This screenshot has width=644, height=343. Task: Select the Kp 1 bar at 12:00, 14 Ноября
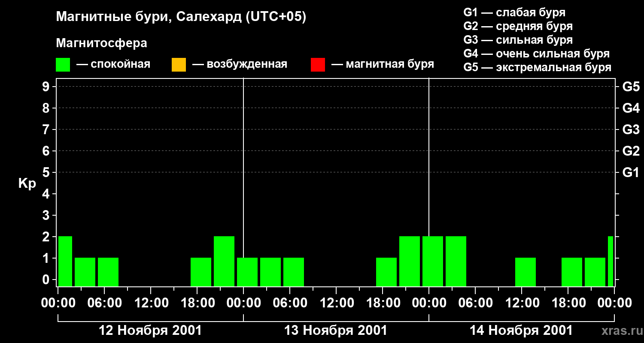click(x=526, y=272)
